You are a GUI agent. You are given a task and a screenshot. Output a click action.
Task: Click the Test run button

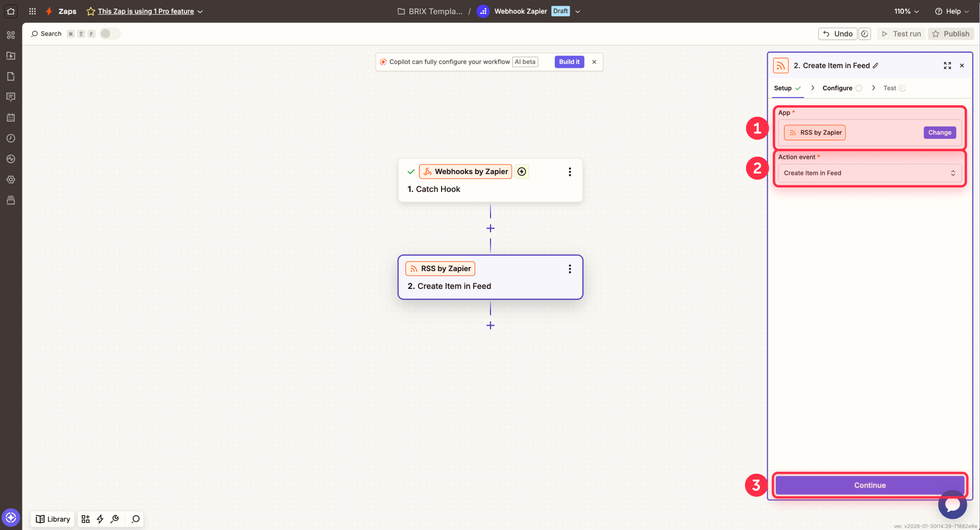pos(901,34)
